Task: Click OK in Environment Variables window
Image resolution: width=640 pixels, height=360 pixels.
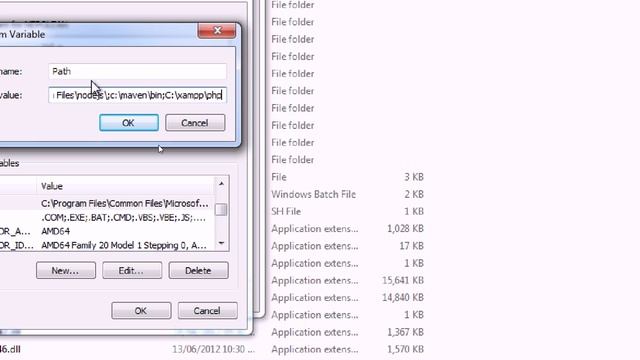Action: point(141,311)
